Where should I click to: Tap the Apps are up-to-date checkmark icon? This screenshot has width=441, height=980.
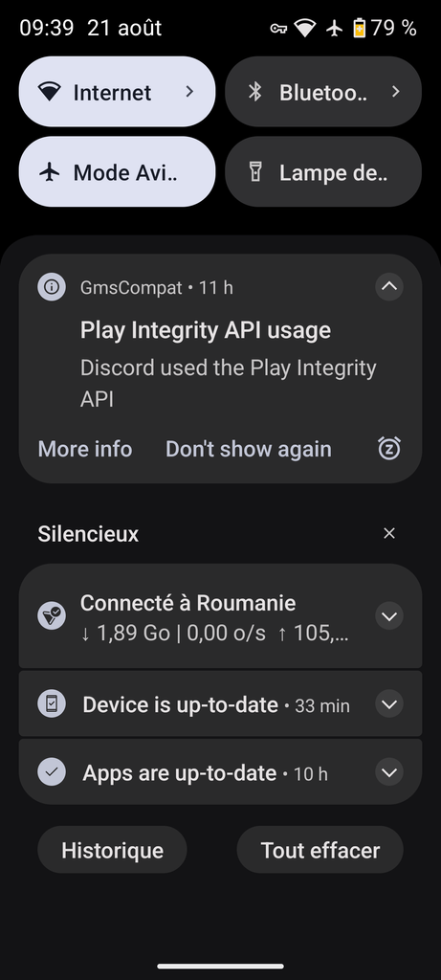coord(52,772)
